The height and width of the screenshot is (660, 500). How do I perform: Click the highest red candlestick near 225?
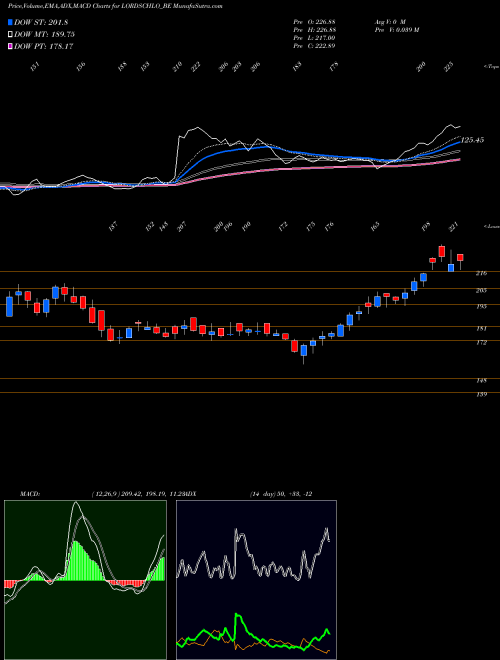click(x=441, y=251)
